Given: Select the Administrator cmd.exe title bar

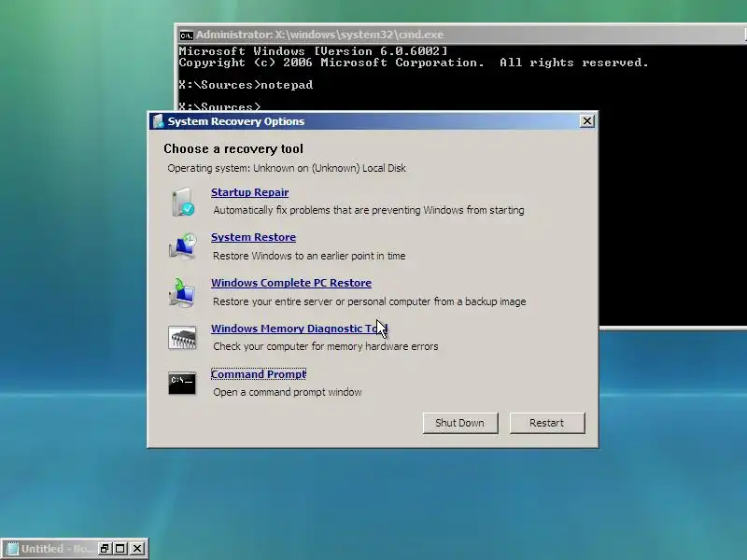Looking at the screenshot, I should 461,35.
